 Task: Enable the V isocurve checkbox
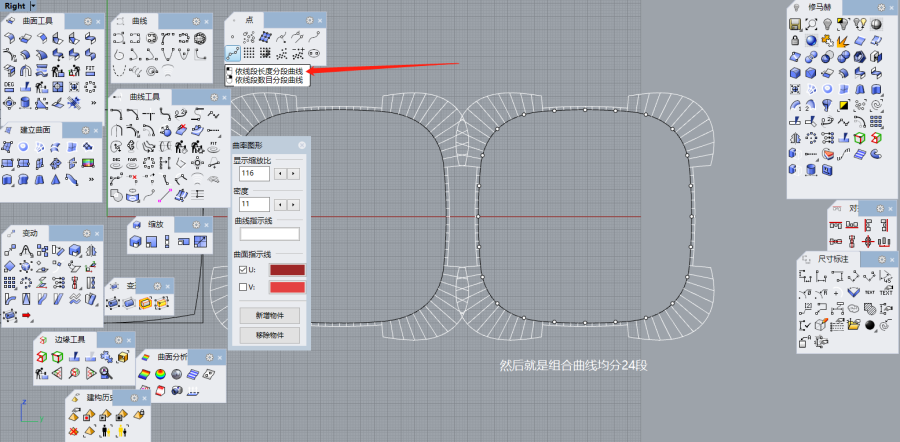pos(244,288)
